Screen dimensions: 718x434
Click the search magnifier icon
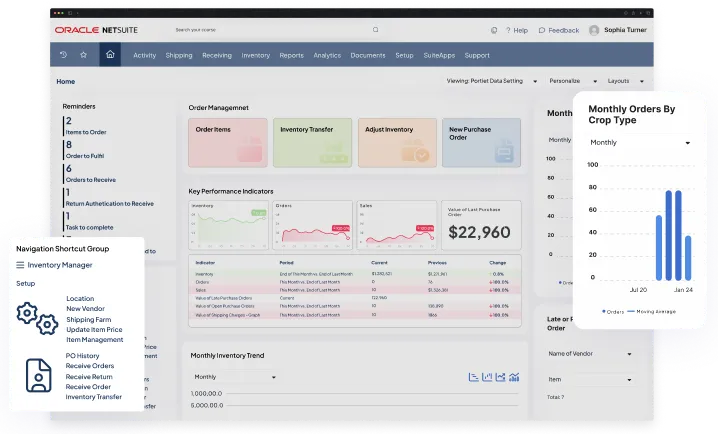pyautogui.click(x=376, y=30)
